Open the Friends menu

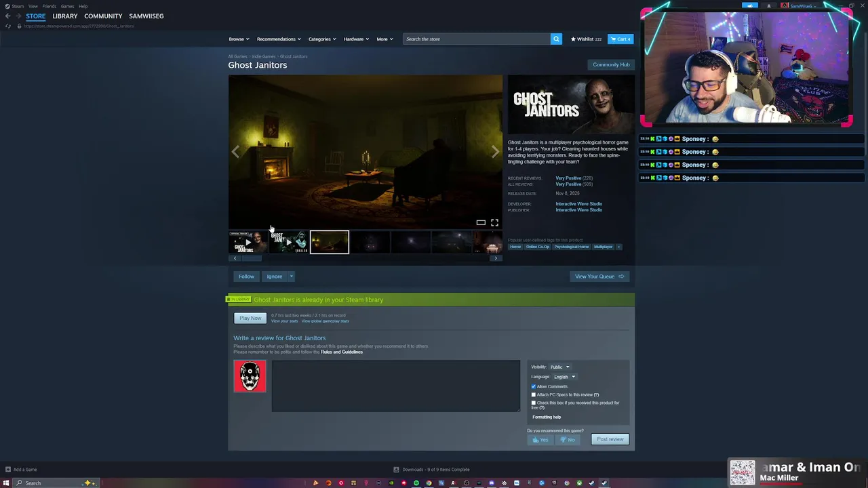[x=50, y=6]
